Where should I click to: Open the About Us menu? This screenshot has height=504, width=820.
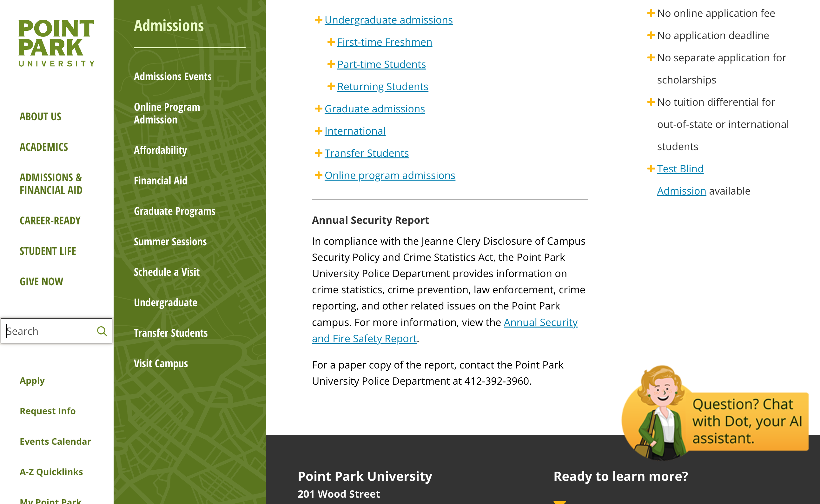[x=40, y=117]
